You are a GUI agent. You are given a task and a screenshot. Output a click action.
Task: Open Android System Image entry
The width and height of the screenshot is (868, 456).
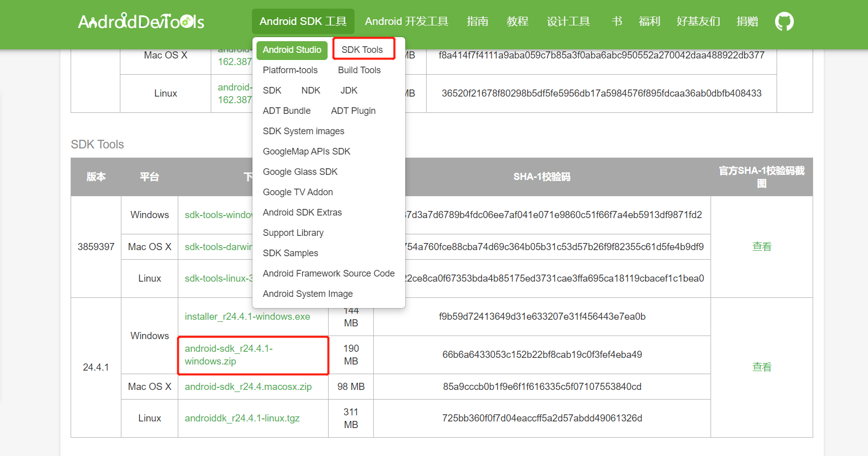[x=308, y=294]
